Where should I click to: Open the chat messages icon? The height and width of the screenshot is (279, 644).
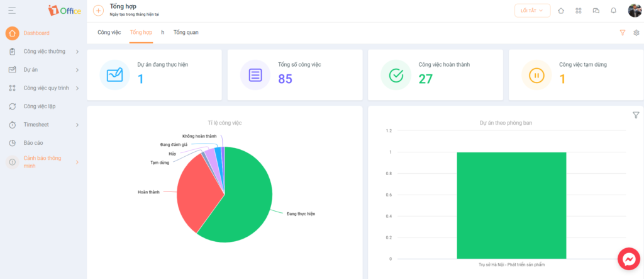click(x=596, y=11)
